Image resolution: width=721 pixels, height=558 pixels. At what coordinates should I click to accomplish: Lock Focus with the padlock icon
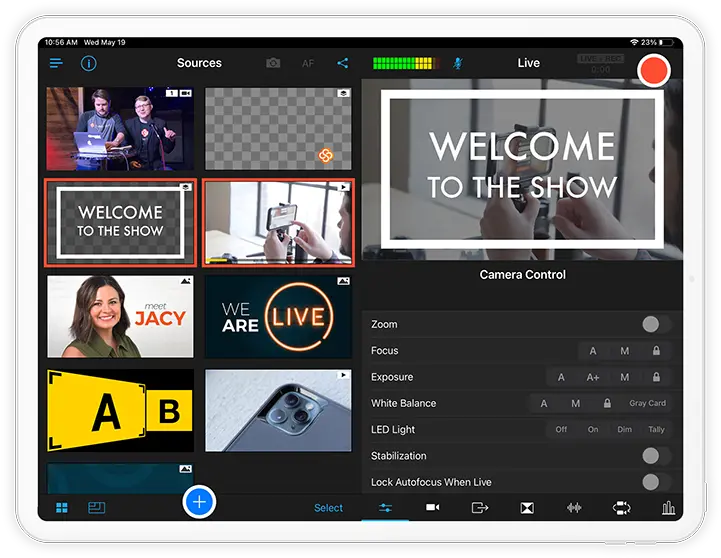coord(656,351)
